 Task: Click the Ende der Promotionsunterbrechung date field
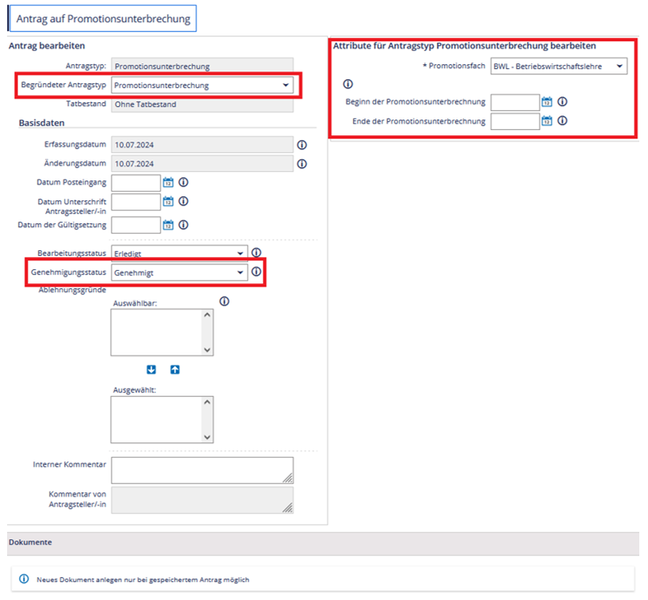coord(515,121)
